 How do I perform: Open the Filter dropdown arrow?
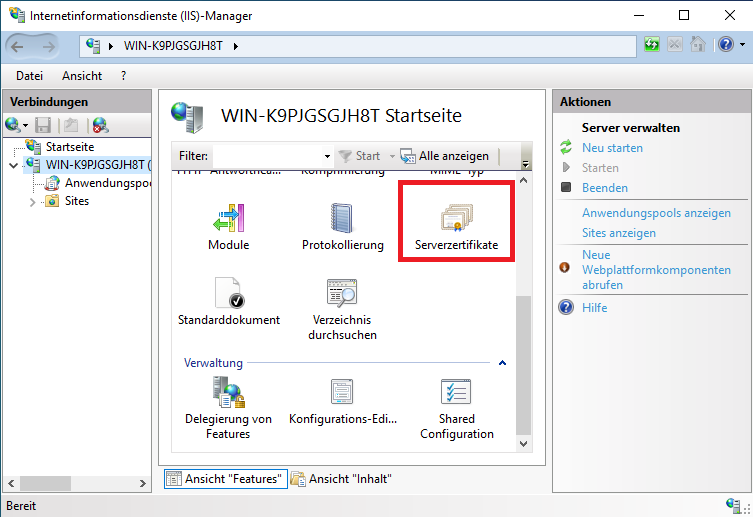click(x=327, y=157)
